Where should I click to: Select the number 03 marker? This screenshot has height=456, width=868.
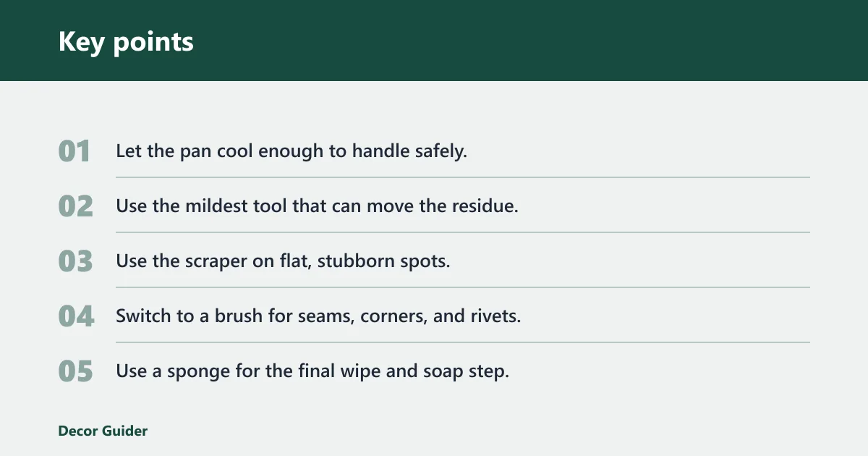coord(75,262)
